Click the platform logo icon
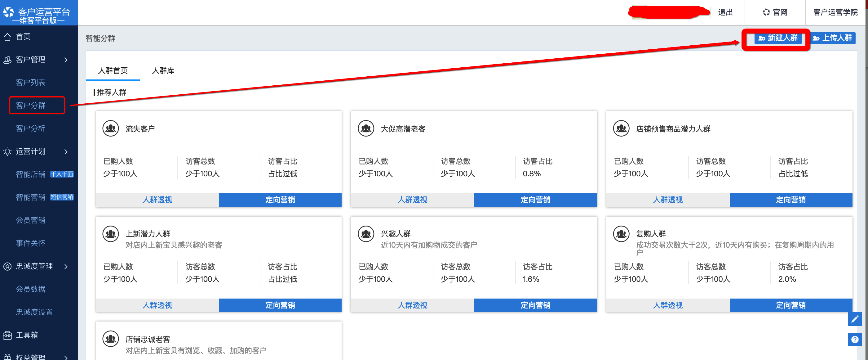This screenshot has width=868, height=360. click(x=8, y=12)
